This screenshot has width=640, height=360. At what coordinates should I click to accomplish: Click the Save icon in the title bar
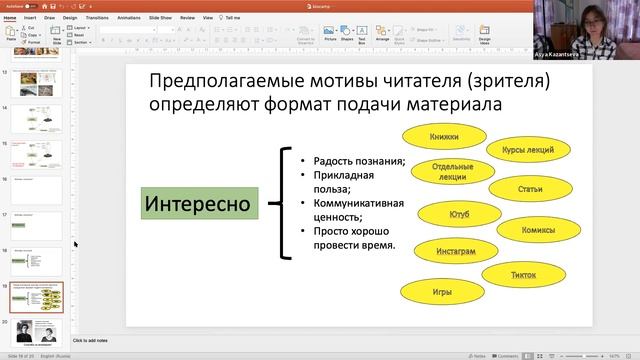coord(53,6)
